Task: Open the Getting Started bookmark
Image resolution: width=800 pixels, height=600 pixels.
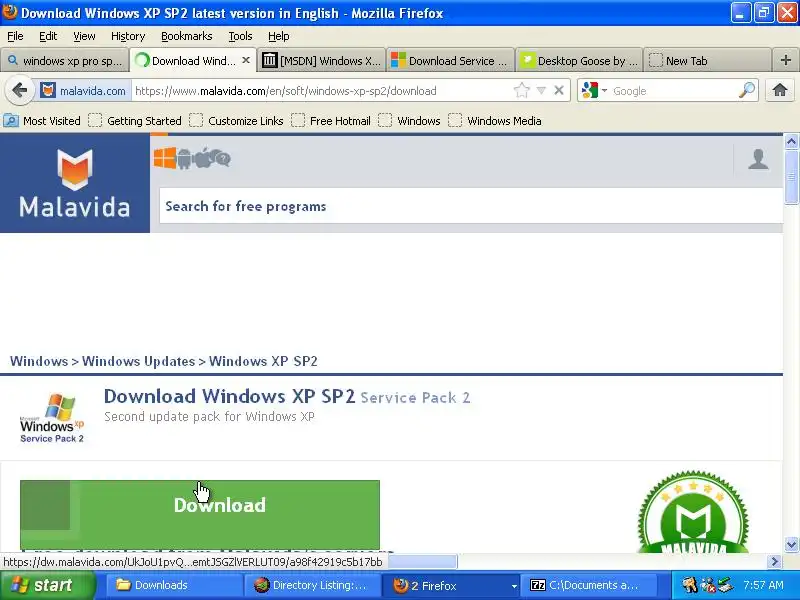Action: point(135,121)
